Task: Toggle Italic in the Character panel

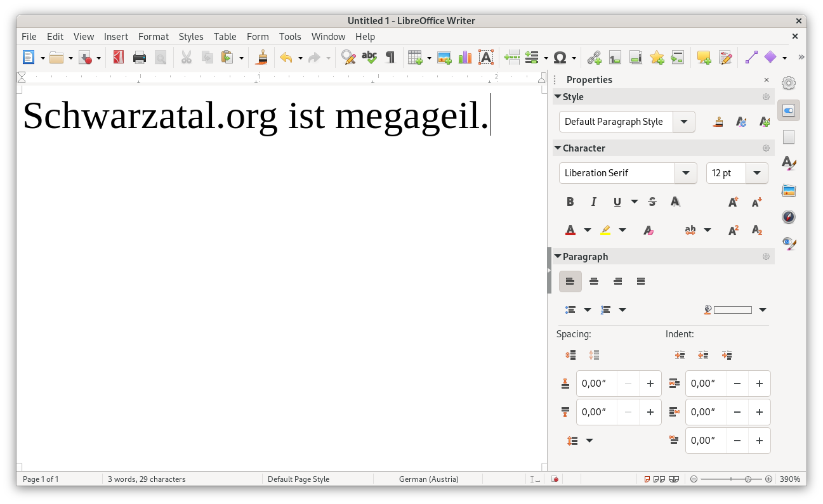Action: click(x=593, y=202)
